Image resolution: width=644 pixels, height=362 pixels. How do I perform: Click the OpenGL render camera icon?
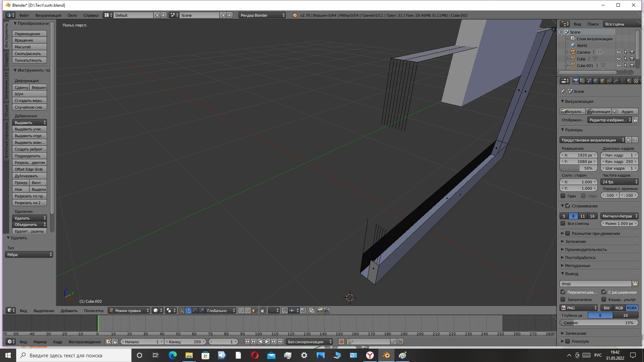320,311
